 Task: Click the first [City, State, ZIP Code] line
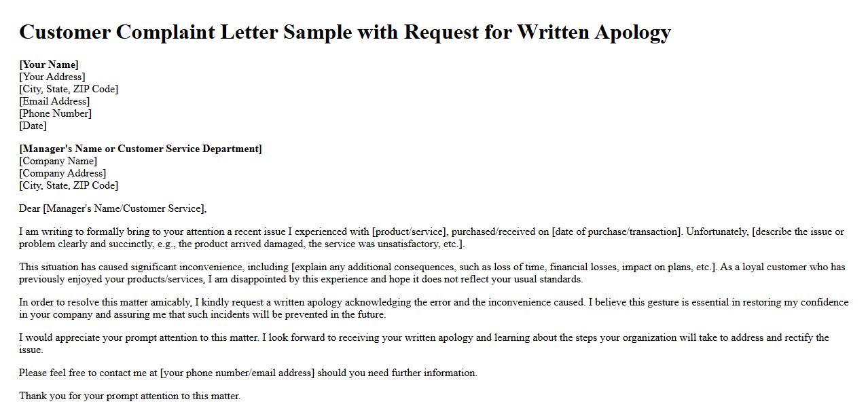click(69, 90)
